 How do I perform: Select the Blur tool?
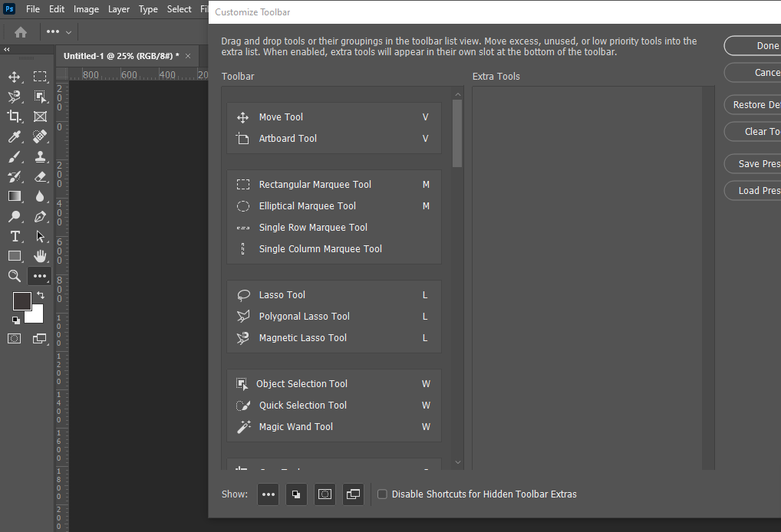[x=41, y=196]
